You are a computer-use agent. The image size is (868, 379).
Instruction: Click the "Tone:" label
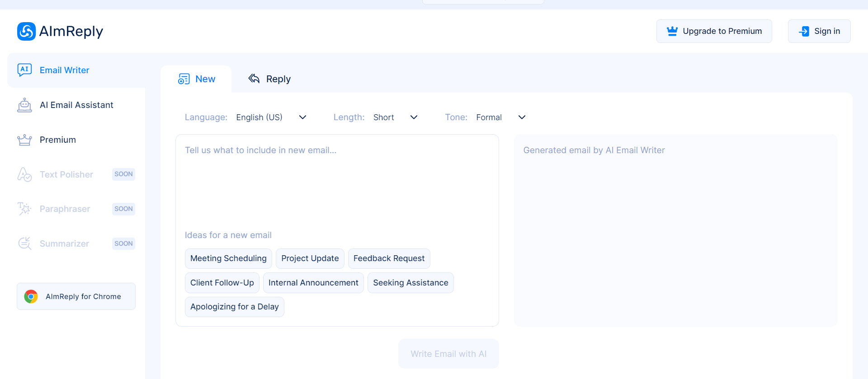click(x=456, y=117)
